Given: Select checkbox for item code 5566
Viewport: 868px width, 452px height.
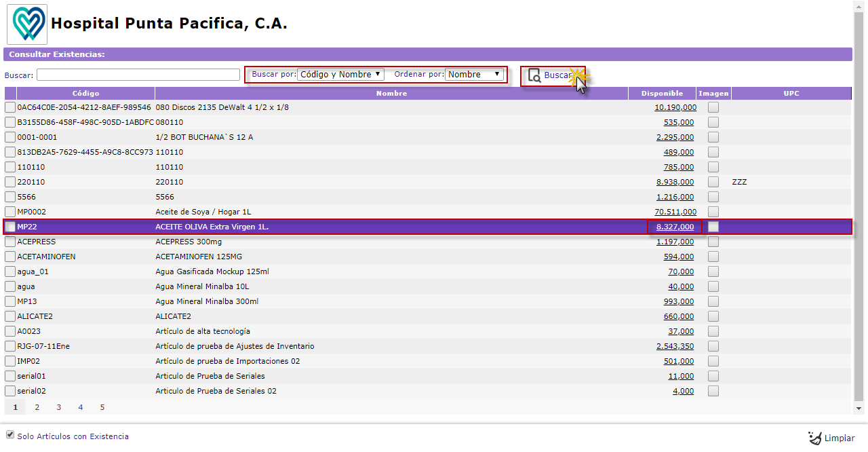Looking at the screenshot, I should click(x=10, y=197).
